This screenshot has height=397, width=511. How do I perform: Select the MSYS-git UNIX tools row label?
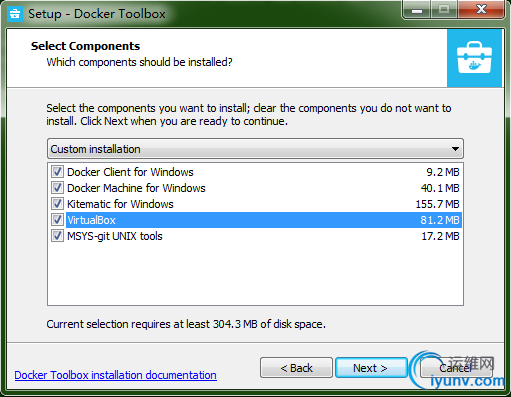click(x=115, y=236)
